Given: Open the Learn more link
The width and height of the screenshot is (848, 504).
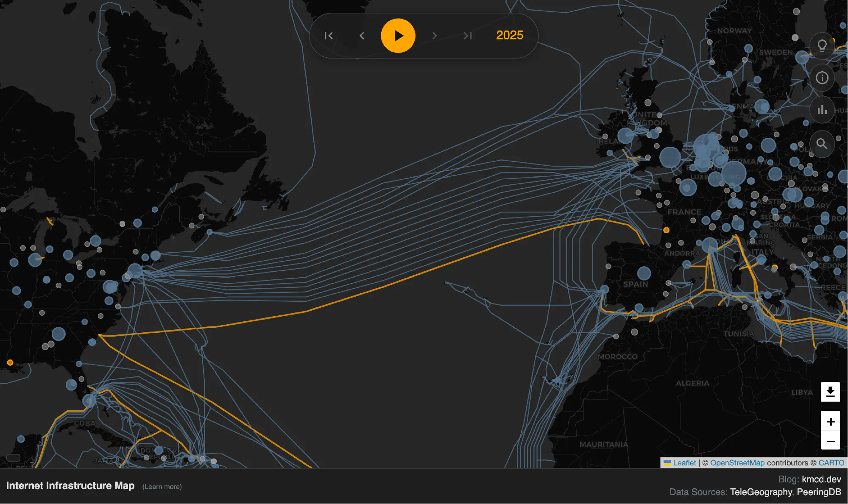Looking at the screenshot, I should 162,487.
